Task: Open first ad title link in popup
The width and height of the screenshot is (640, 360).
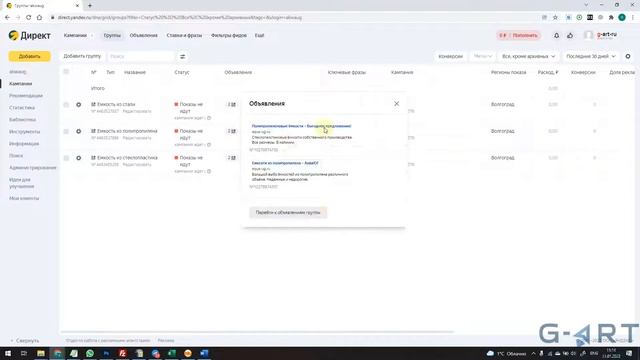Action: coord(301,126)
